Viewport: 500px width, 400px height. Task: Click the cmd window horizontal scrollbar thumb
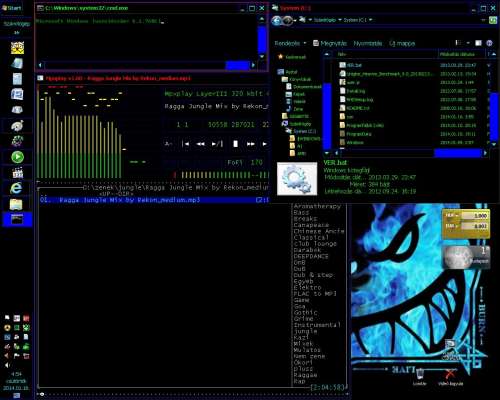[x=237, y=65]
